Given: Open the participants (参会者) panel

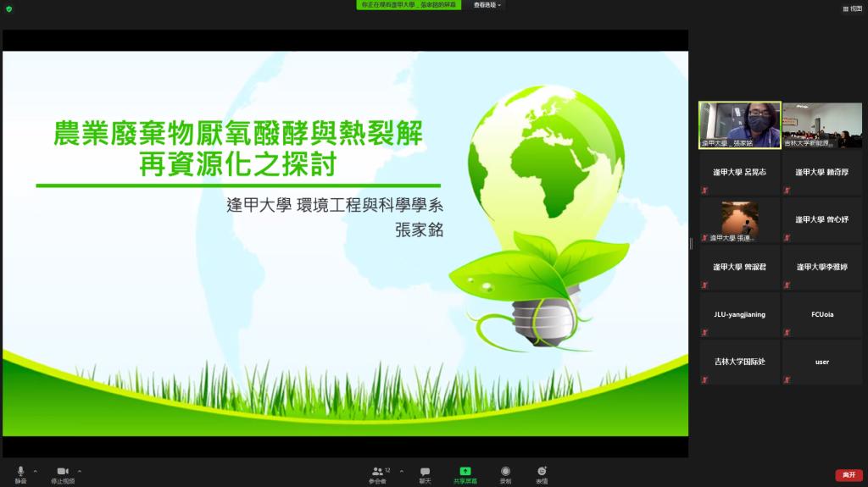Looking at the screenshot, I should [x=377, y=471].
